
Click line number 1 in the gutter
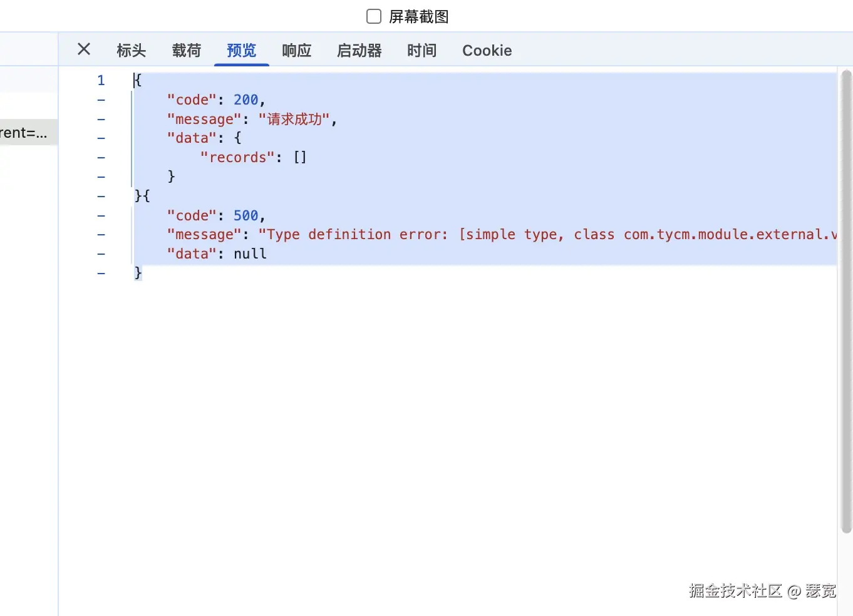(101, 81)
